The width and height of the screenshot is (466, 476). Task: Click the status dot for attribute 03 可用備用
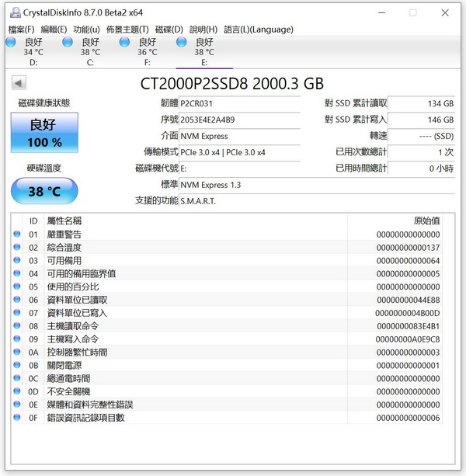(x=17, y=260)
